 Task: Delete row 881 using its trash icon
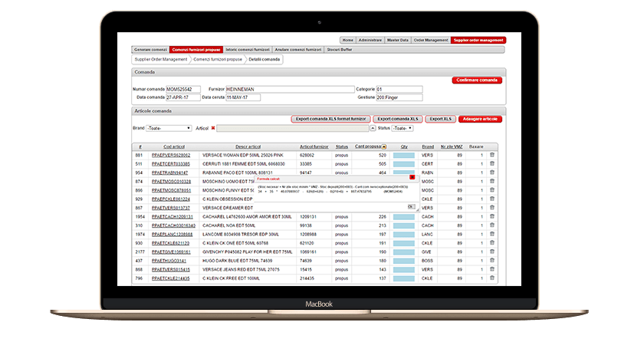pyautogui.click(x=492, y=155)
